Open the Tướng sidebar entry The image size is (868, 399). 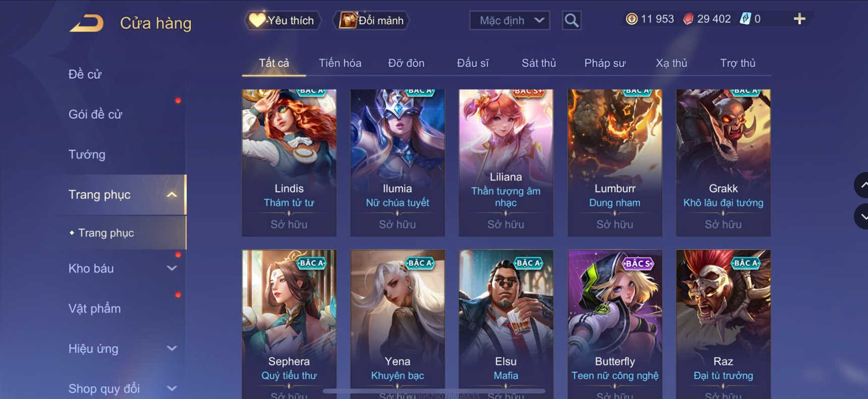[x=87, y=154]
